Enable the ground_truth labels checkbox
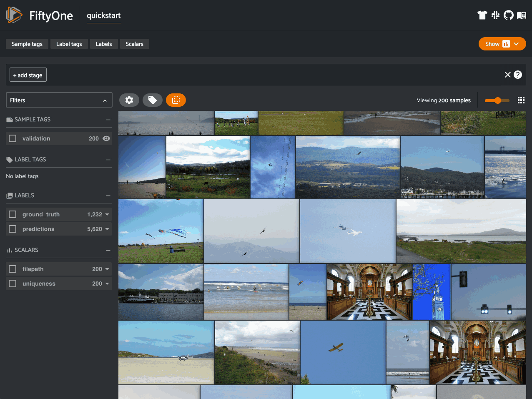 click(x=13, y=214)
